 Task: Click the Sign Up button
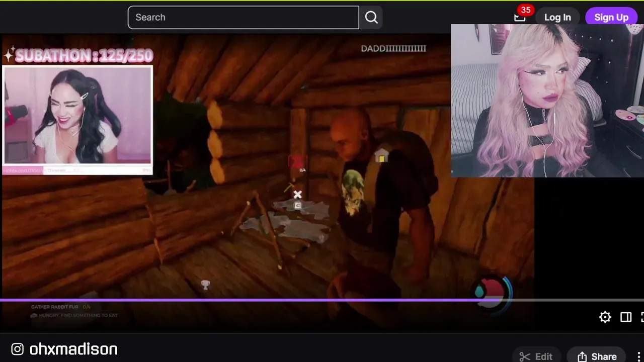tap(611, 17)
